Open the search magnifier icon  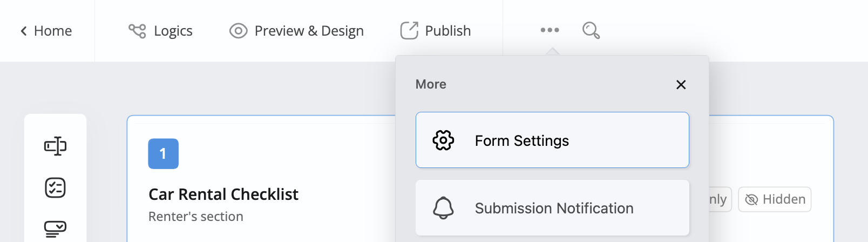click(x=591, y=30)
